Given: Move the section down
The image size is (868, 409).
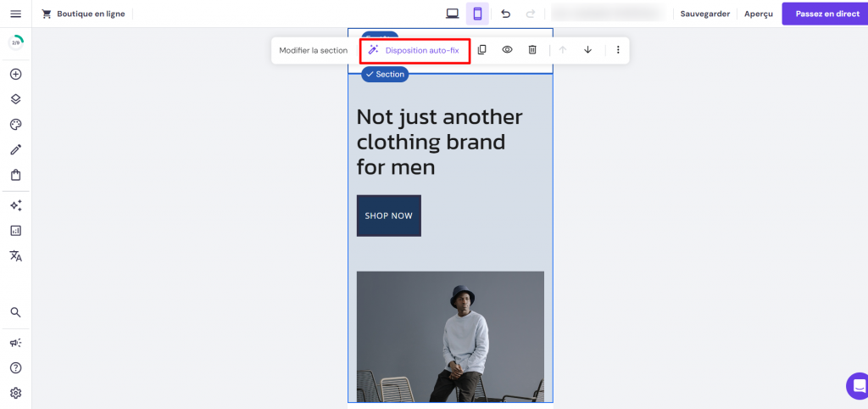Looking at the screenshot, I should pyautogui.click(x=588, y=50).
